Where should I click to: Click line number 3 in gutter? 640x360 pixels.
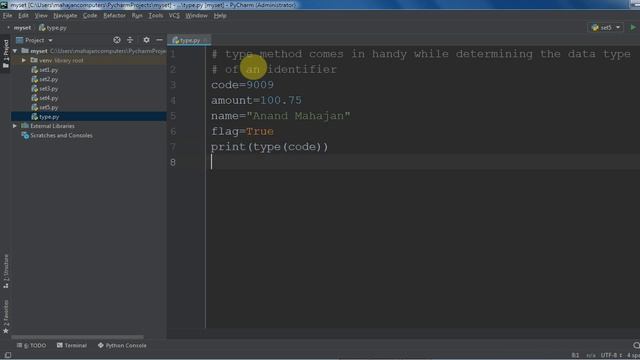point(173,85)
